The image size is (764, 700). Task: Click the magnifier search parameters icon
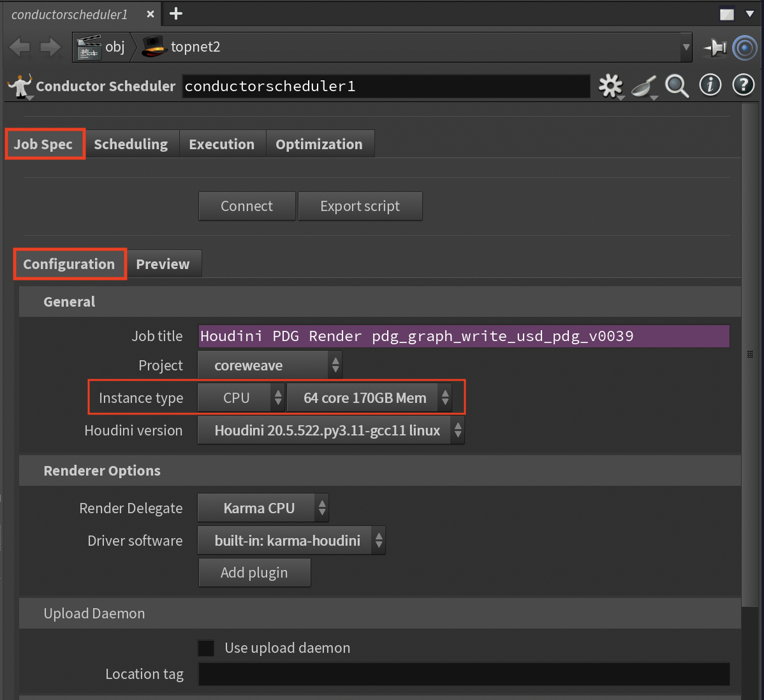(x=677, y=86)
